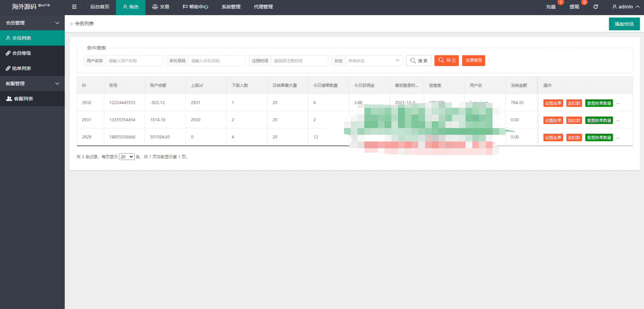Collapse the 客服管理 sidebar group
This screenshot has height=309, width=644.
coord(32,84)
